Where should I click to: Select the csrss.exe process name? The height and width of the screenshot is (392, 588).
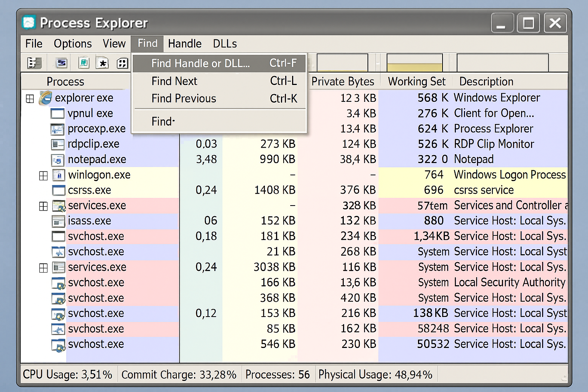(90, 190)
